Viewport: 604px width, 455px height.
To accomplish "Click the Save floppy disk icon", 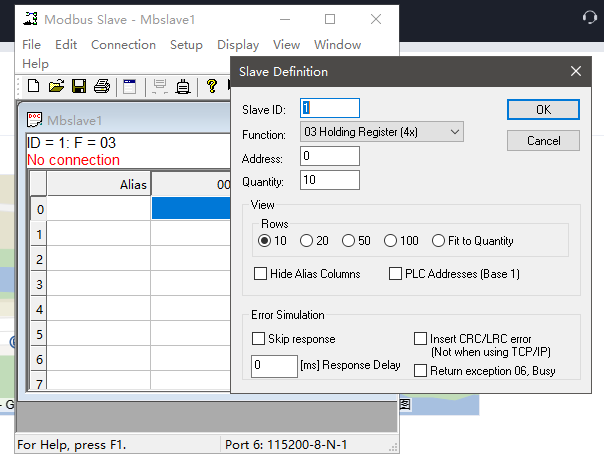I will (x=79, y=87).
